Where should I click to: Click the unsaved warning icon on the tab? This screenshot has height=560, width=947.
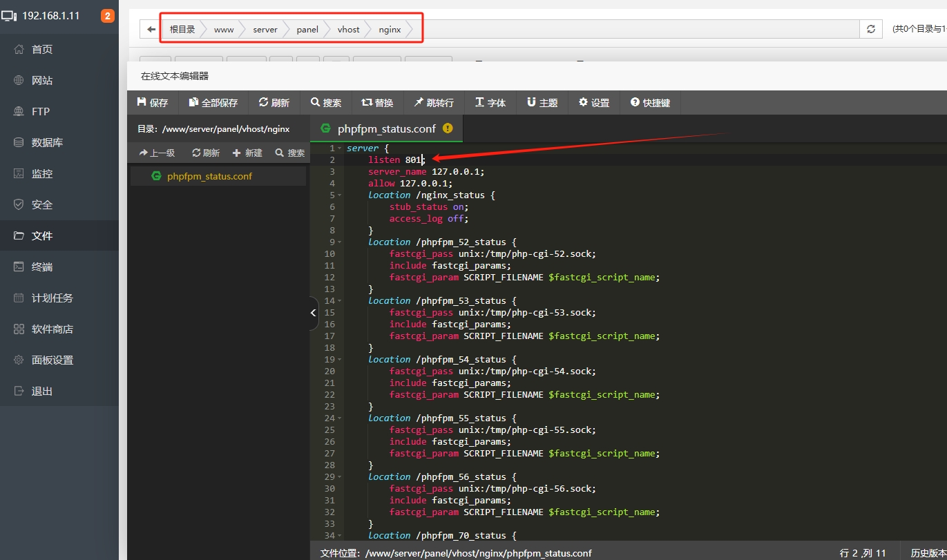pos(448,128)
